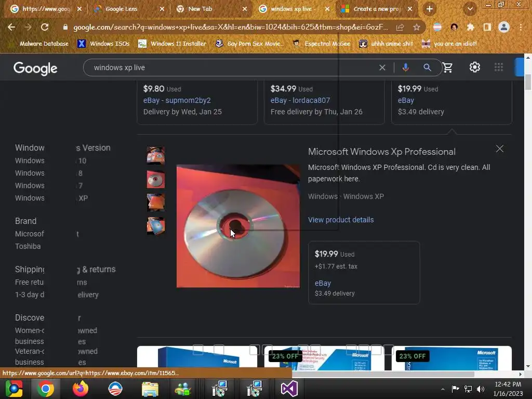Open the Chrome profile avatar
The width and height of the screenshot is (532, 399).
pyautogui.click(x=504, y=27)
